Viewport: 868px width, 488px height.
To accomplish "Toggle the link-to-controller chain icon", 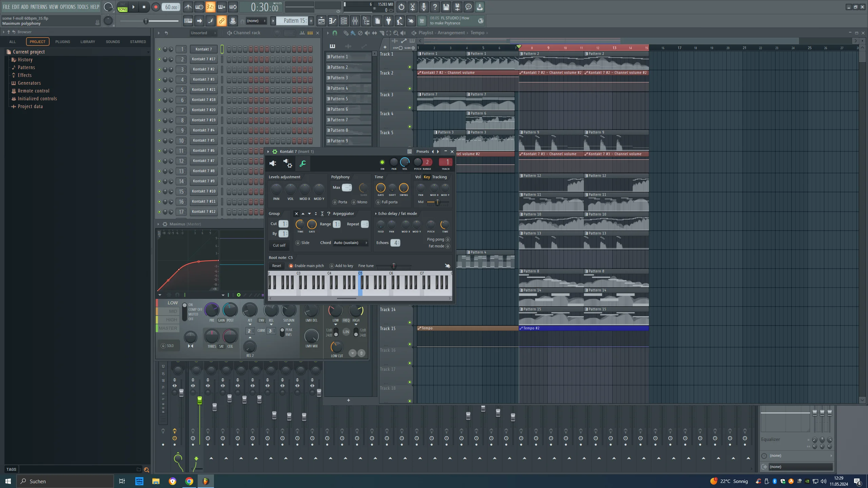I will click(x=221, y=21).
